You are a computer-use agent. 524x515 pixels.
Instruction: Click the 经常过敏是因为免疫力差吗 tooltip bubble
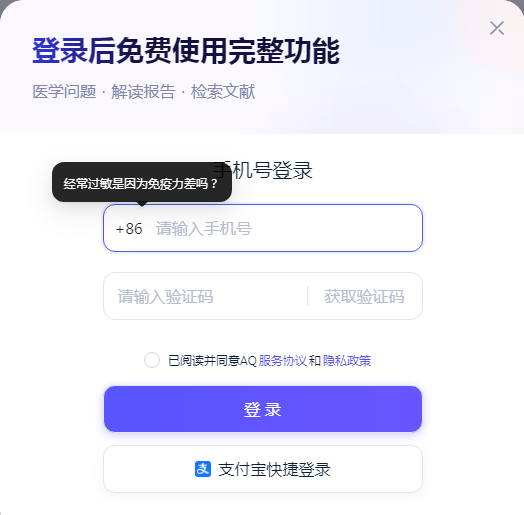(x=142, y=182)
